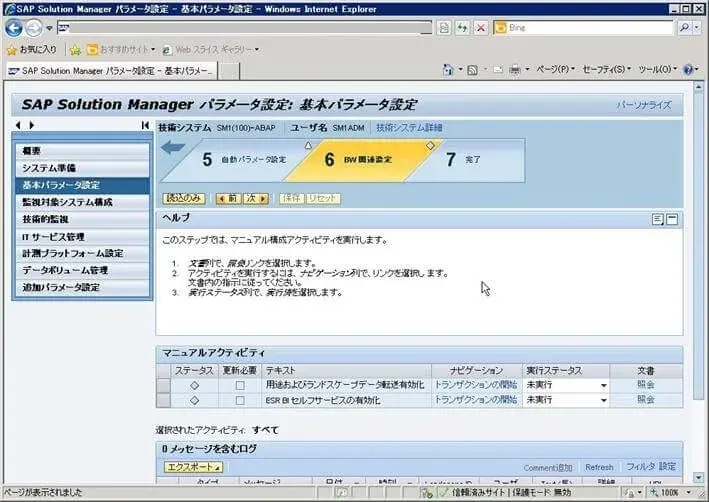709x502 pixels.
Task: Click the blue back arrow in roadmap
Action: click(x=173, y=147)
